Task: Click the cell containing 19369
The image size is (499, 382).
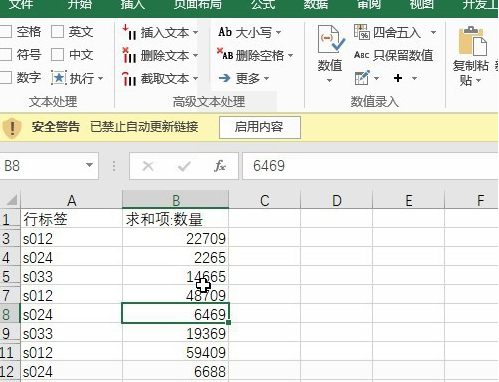Action: click(176, 333)
